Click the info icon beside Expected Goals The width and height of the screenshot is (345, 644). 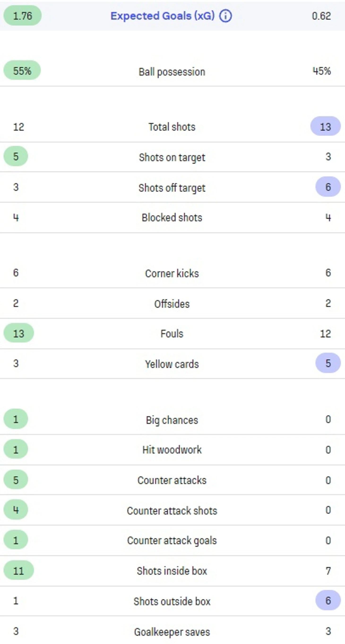[225, 16]
